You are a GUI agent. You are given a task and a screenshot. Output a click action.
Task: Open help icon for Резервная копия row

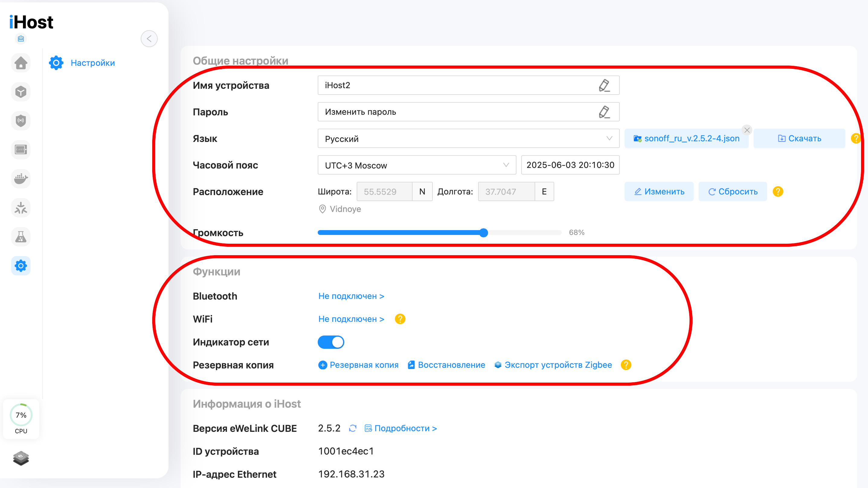(x=626, y=365)
